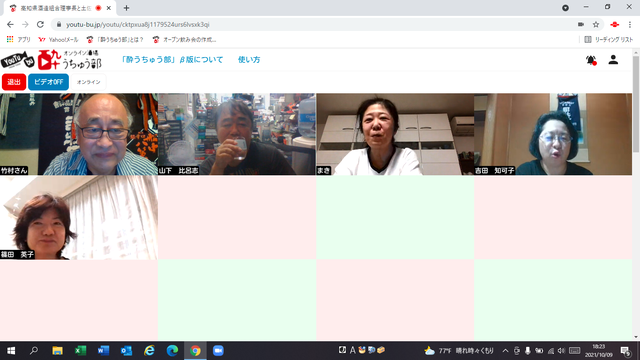Open the Chrome profile dropdown circle icon
Screen dimensions: 640x360
565,8
